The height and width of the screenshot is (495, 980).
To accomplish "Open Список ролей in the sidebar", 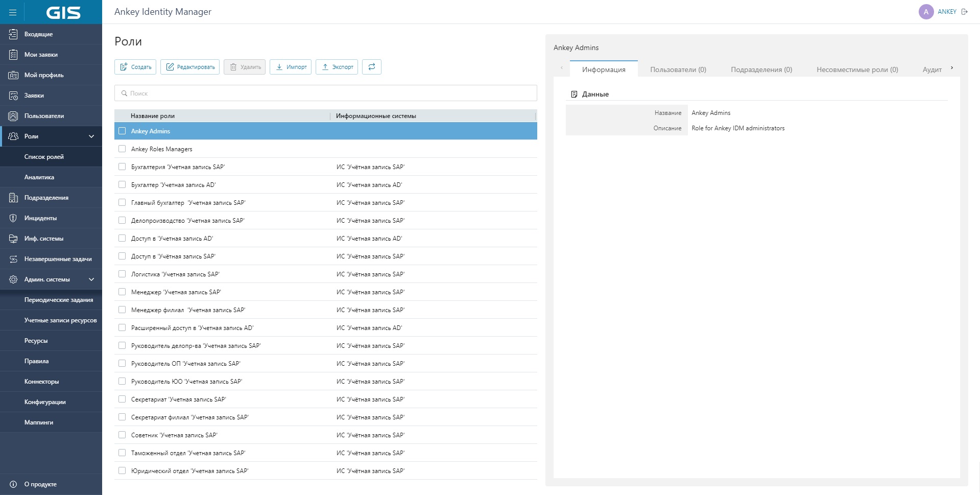I will click(51, 157).
